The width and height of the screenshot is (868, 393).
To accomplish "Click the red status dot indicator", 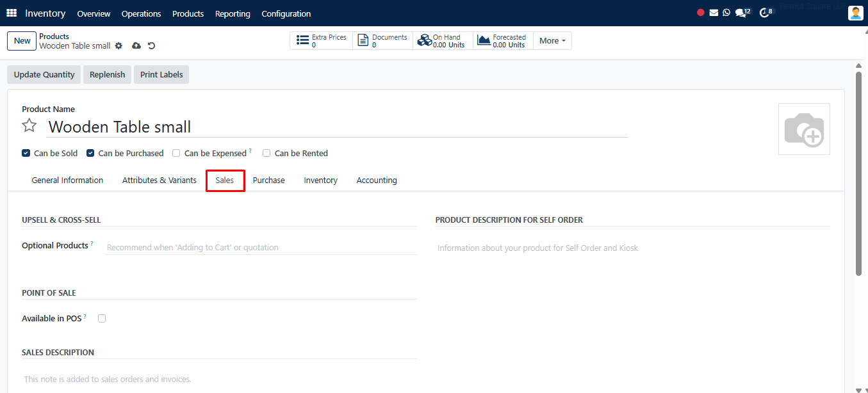I will pyautogui.click(x=701, y=13).
